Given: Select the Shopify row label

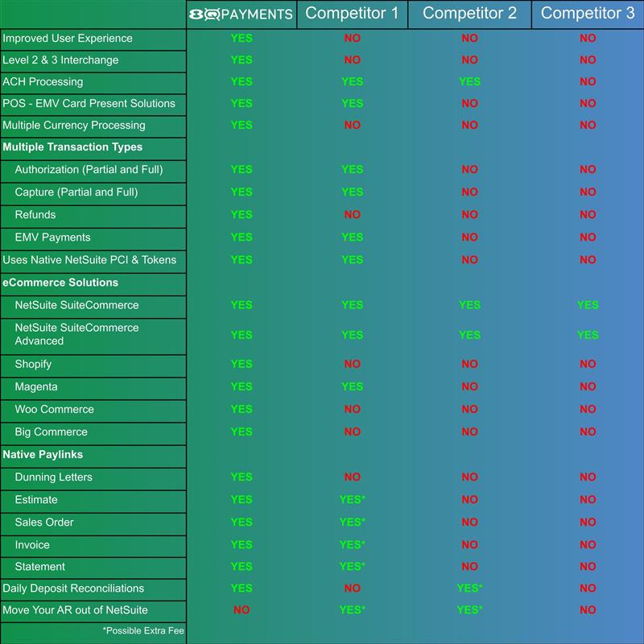Looking at the screenshot, I should coord(33,364).
